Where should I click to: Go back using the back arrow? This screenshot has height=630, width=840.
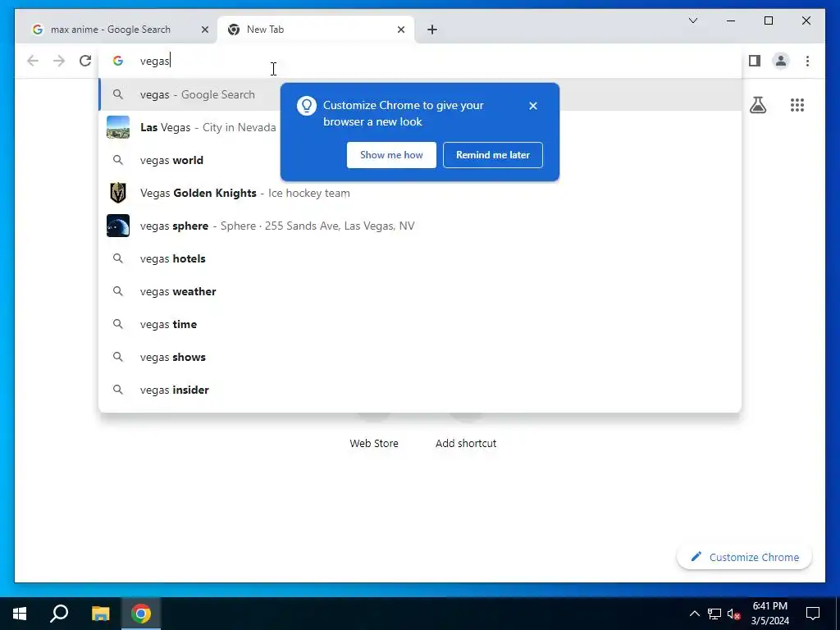click(33, 61)
